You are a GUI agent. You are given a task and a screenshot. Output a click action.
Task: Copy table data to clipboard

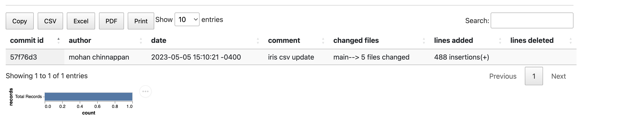(20, 21)
